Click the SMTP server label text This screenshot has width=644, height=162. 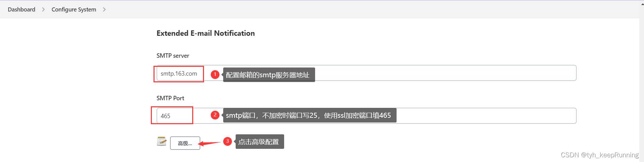point(173,56)
